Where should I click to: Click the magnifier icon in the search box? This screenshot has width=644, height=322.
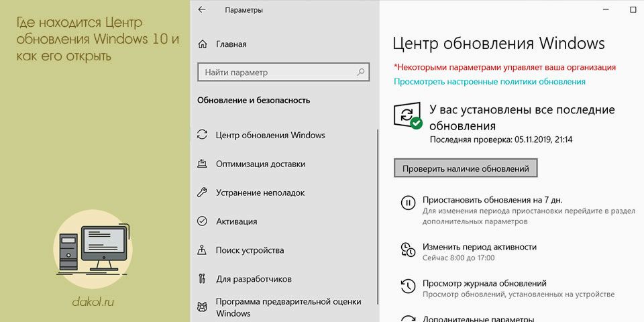(361, 72)
